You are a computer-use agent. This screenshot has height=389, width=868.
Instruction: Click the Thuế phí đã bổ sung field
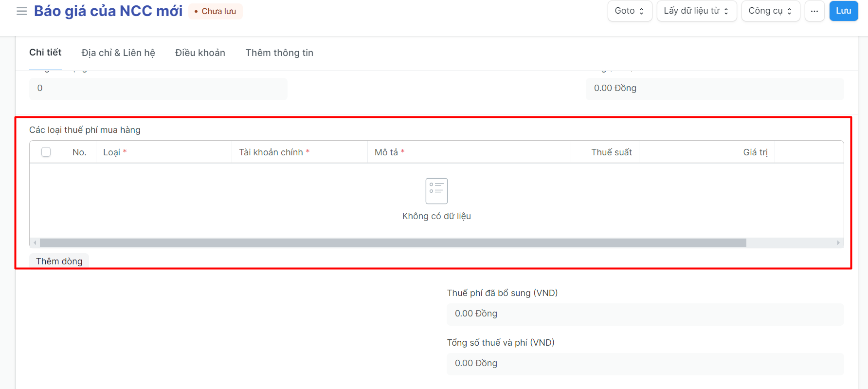645,314
